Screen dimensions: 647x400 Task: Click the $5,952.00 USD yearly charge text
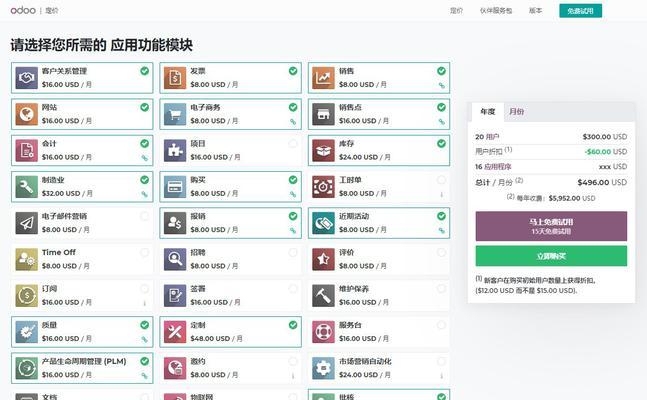tap(572, 198)
